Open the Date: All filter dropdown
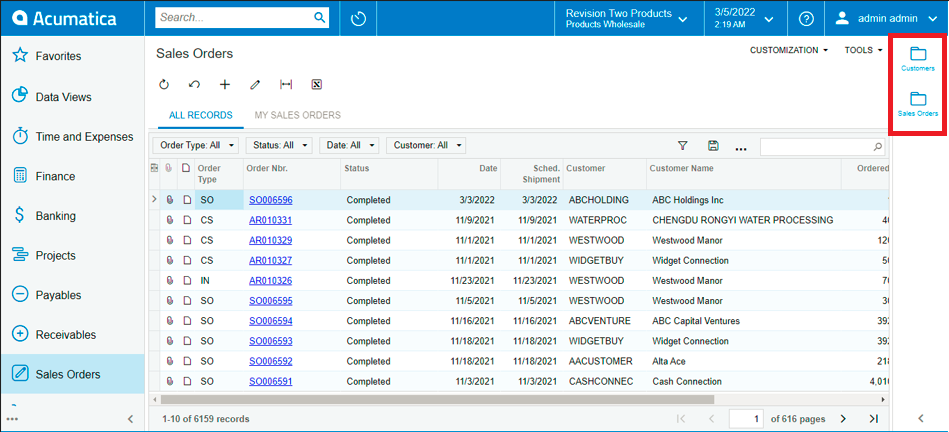This screenshot has height=432, width=949. tap(349, 145)
